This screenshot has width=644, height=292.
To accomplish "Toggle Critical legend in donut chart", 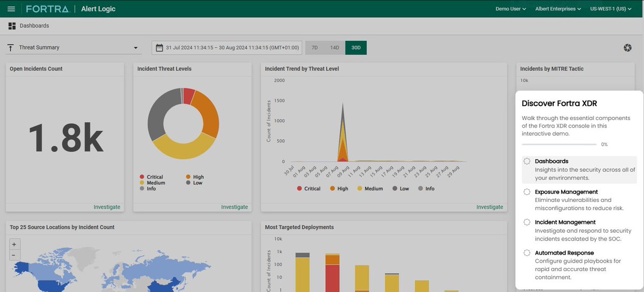I will (x=151, y=177).
